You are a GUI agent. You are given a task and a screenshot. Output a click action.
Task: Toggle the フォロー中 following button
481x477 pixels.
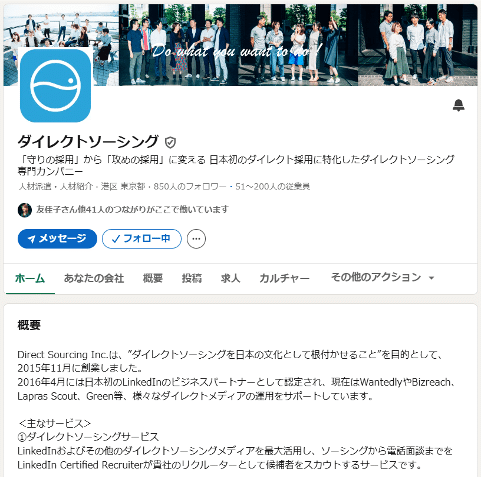click(x=142, y=239)
